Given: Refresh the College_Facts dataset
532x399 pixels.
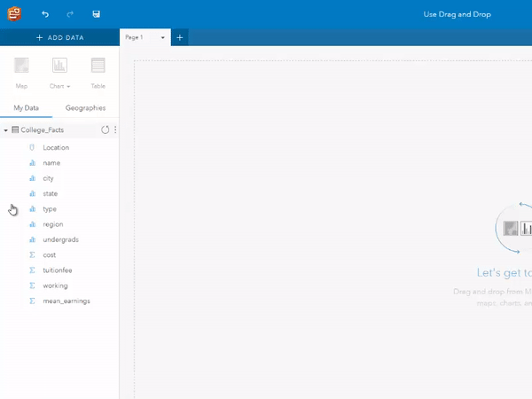Looking at the screenshot, I should coord(106,129).
